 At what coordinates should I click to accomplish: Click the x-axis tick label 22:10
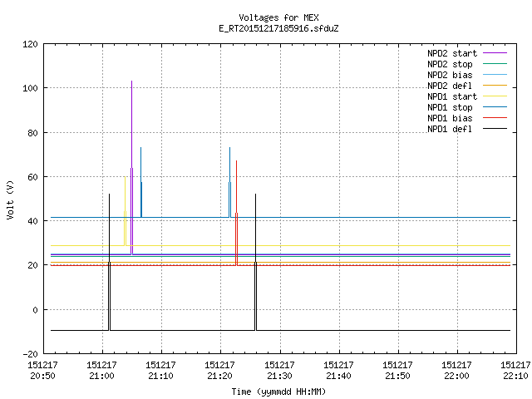click(515, 376)
